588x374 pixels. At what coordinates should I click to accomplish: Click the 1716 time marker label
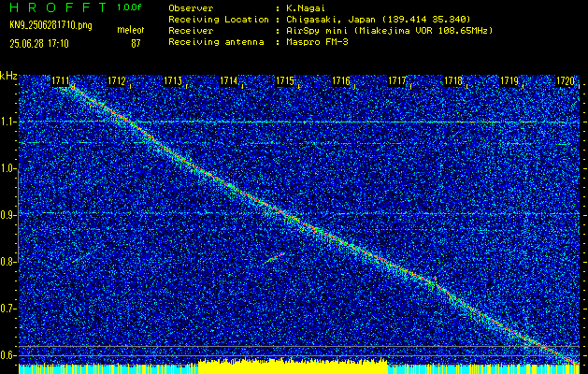341,81
